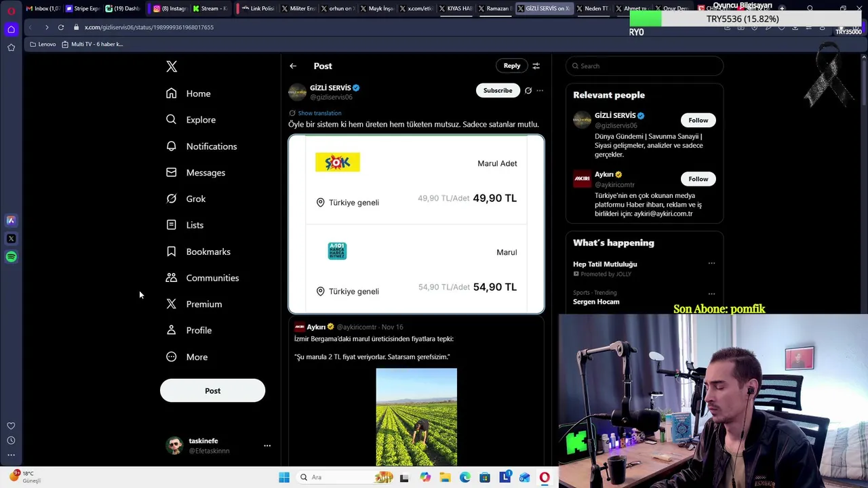Follow GİZLİ SERVİS in Relevant people
Viewport: 868px width, 488px height.
[698, 120]
